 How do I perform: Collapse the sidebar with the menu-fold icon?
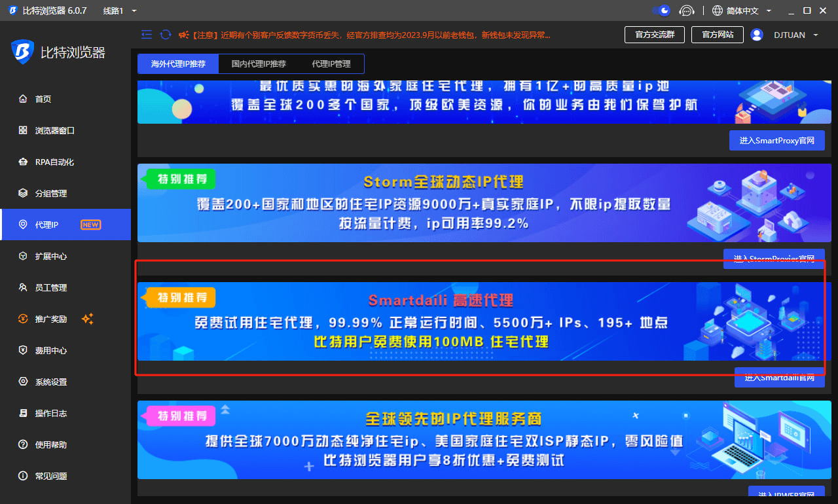click(147, 35)
